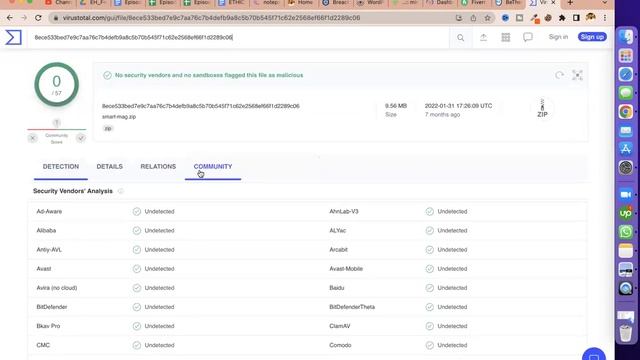This screenshot has width=640, height=360.
Task: Click the VirusTotal logo icon
Action: point(13,38)
